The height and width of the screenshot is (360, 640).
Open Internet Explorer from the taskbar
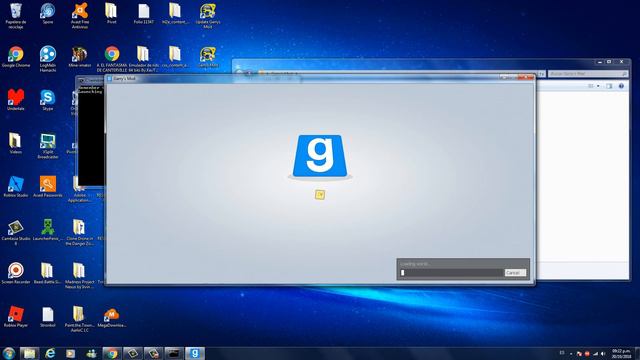coord(50,353)
